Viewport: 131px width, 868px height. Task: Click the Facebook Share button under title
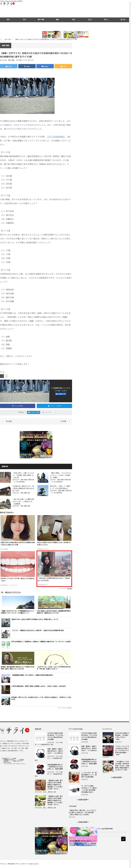(27, 66)
